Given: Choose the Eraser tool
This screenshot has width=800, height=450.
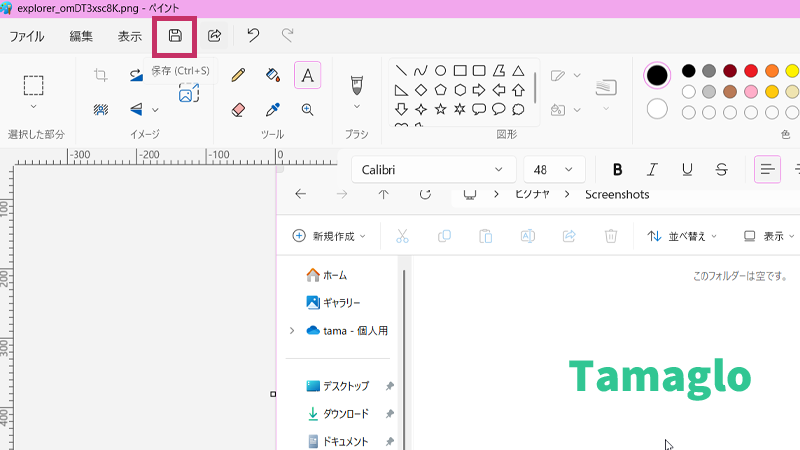Looking at the screenshot, I should pos(238,109).
